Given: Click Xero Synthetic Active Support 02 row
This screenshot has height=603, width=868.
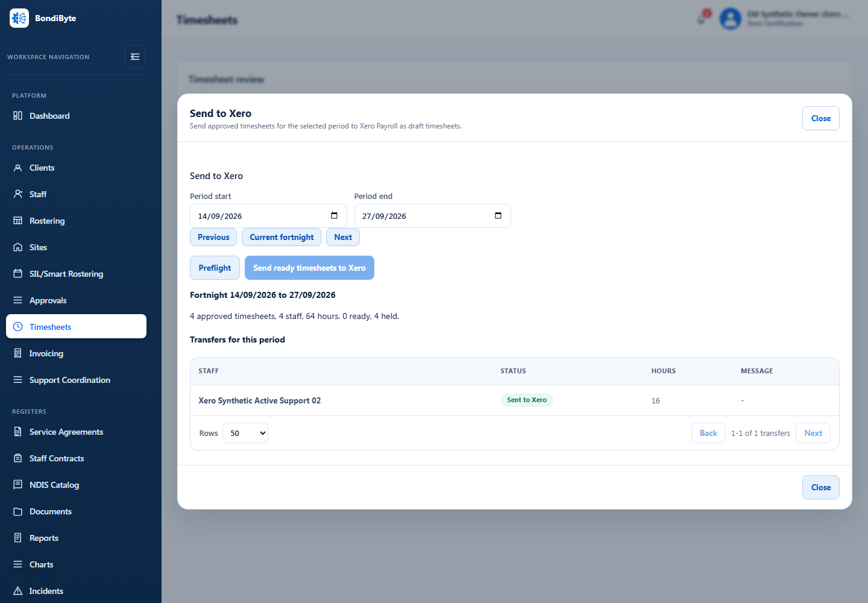Looking at the screenshot, I should coord(515,400).
